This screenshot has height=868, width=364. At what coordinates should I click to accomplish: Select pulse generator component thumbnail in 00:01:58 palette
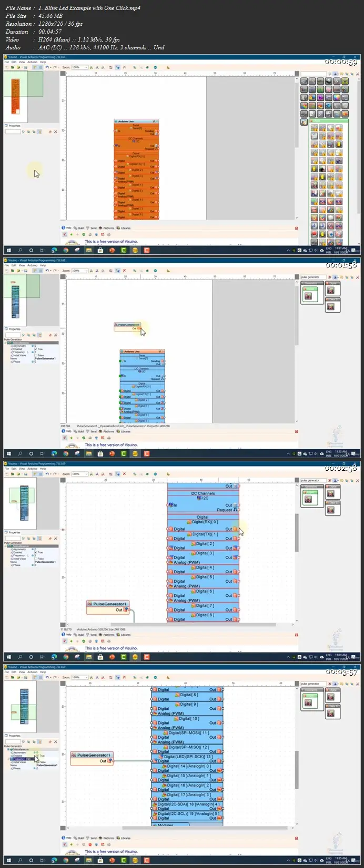point(308,296)
